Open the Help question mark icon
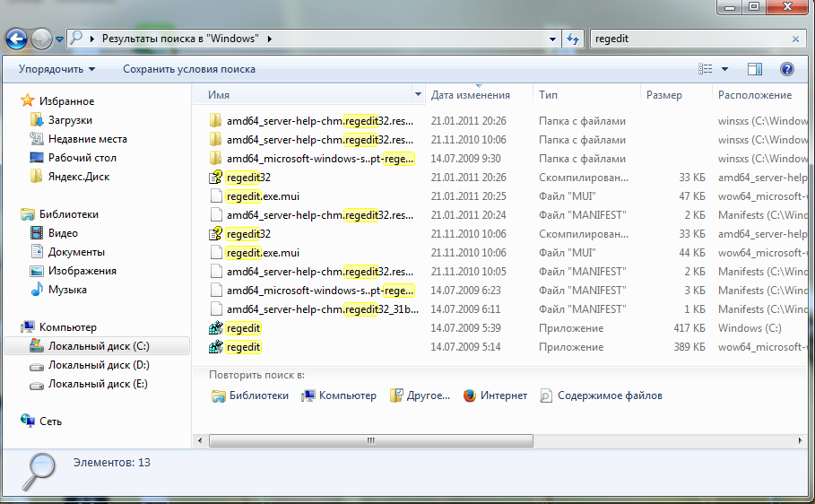The height and width of the screenshot is (504, 815). click(787, 69)
